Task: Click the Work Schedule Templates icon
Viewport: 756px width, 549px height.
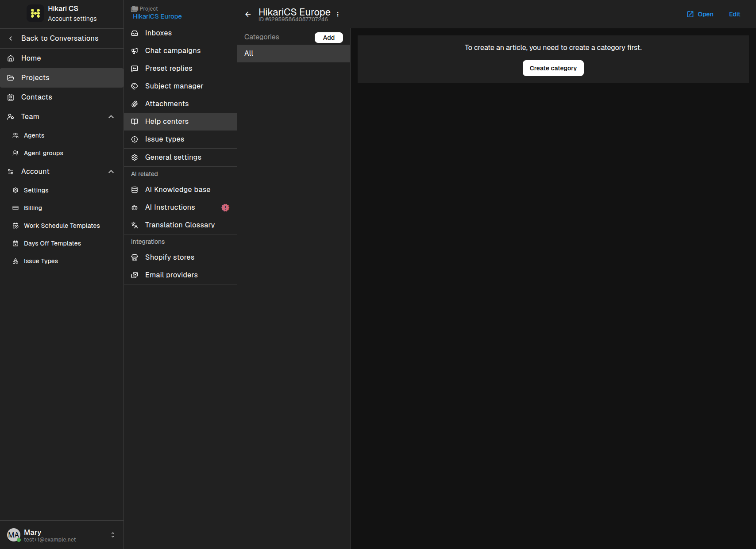Action: 15,226
